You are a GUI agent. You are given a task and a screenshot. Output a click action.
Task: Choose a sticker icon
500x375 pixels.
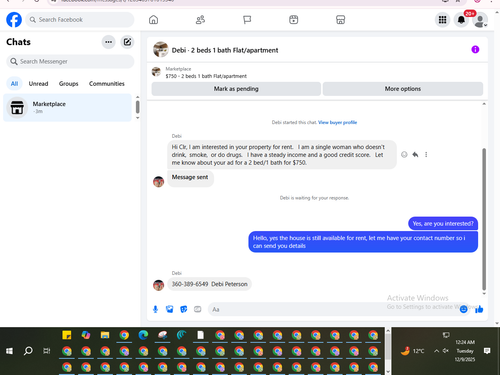(x=184, y=309)
